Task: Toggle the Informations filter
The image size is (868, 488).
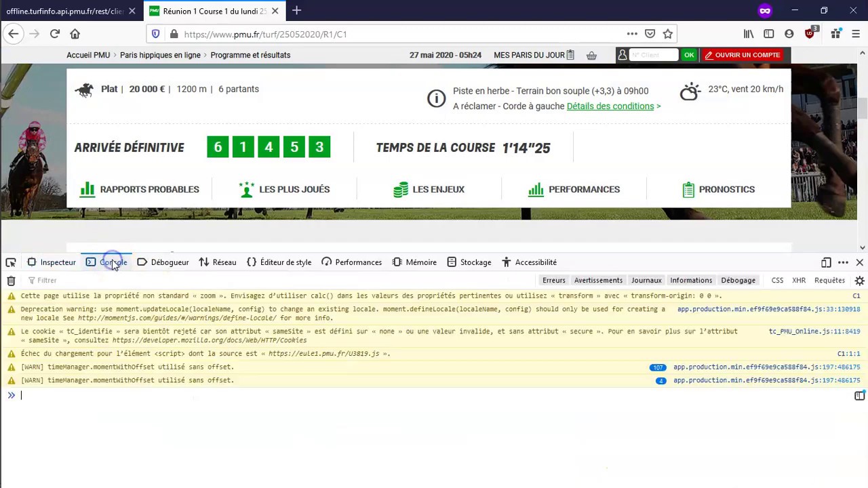Action: tap(691, 281)
